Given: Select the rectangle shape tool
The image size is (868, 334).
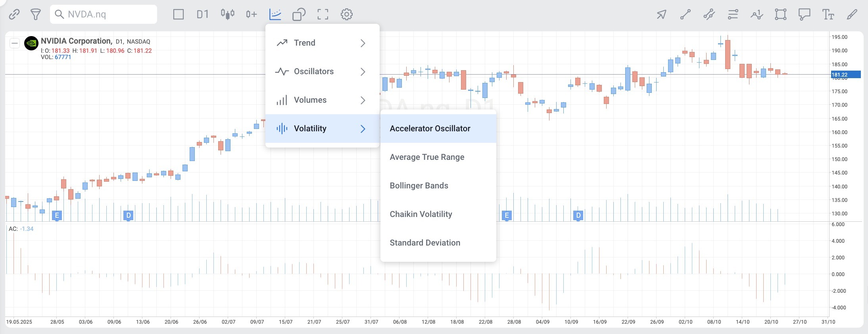Looking at the screenshot, I should [x=780, y=15].
